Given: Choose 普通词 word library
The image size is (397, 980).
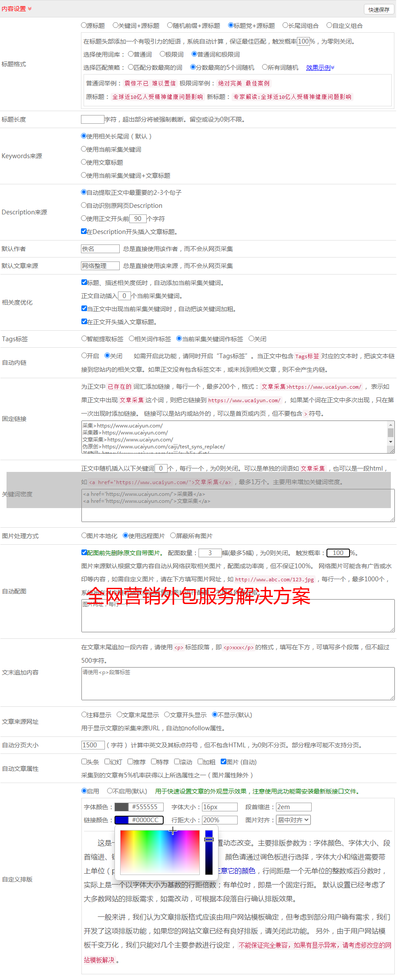Looking at the screenshot, I should point(131,54).
